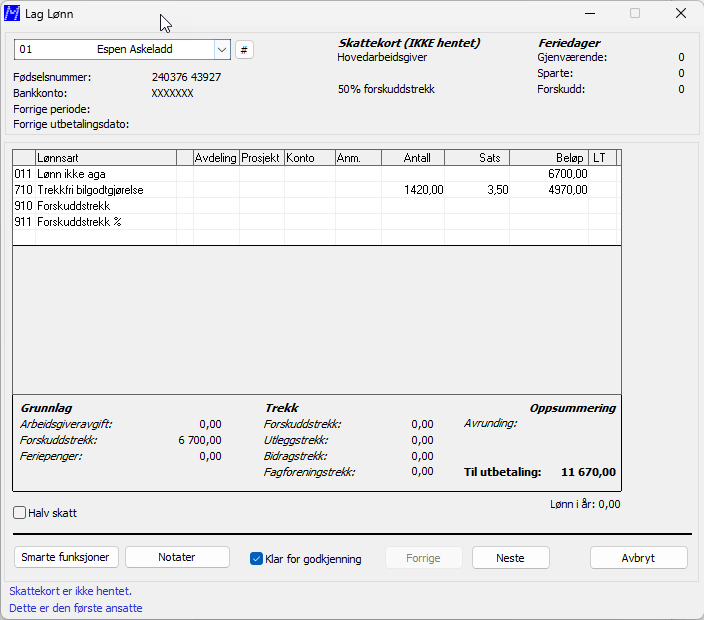Select the Espen Askeladd employee combo box
This screenshot has width=704, height=620.
tap(122, 49)
